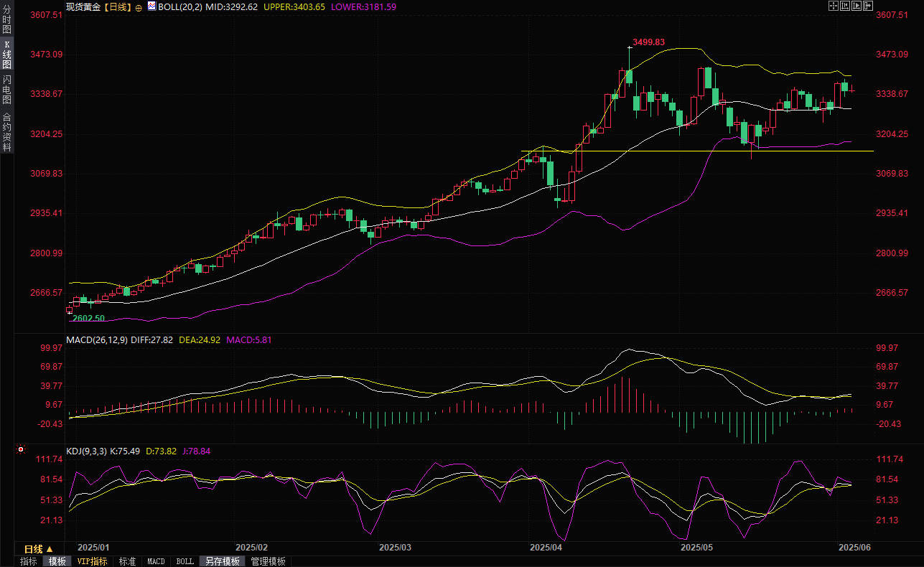This screenshot has width=924, height=567.
Task: Select the 模板 bottom tab
Action: 57,561
